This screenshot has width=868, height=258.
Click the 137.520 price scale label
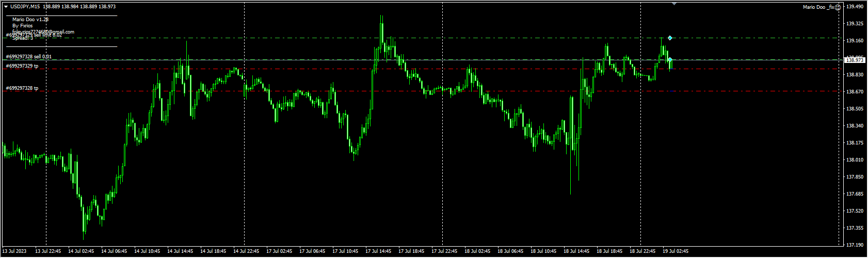tap(855, 211)
